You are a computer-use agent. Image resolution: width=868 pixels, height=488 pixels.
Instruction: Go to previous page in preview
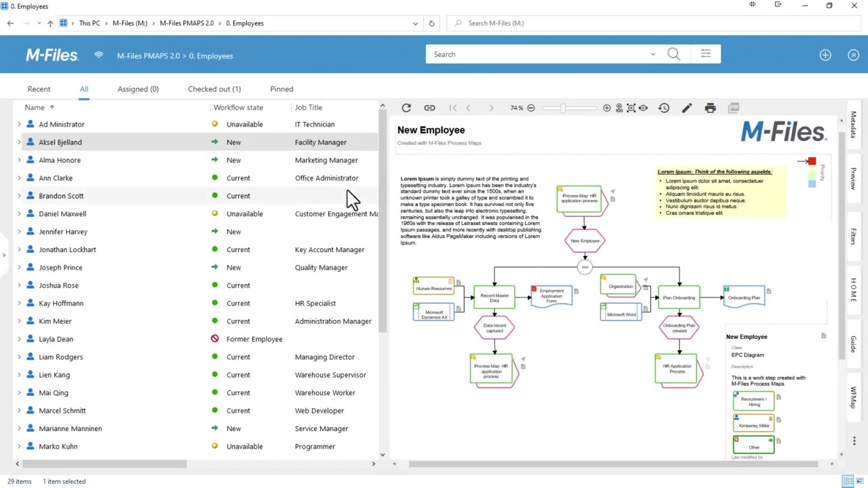coord(468,108)
